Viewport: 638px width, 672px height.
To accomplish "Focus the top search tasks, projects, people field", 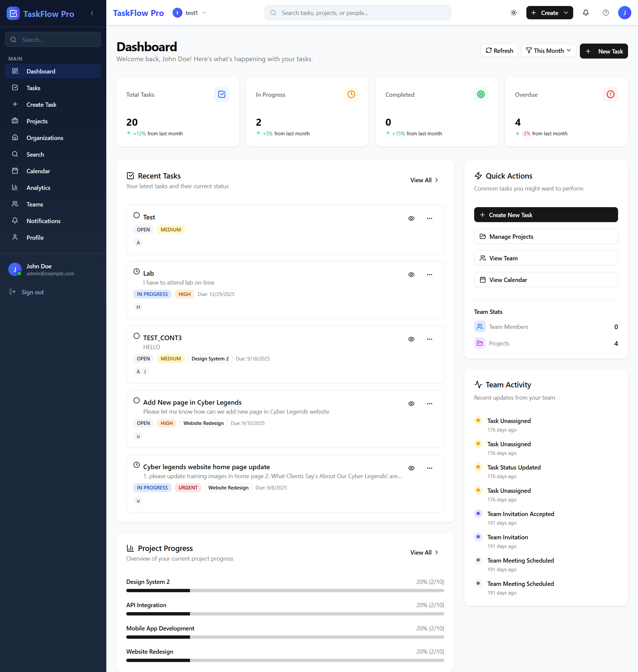I will [x=358, y=13].
